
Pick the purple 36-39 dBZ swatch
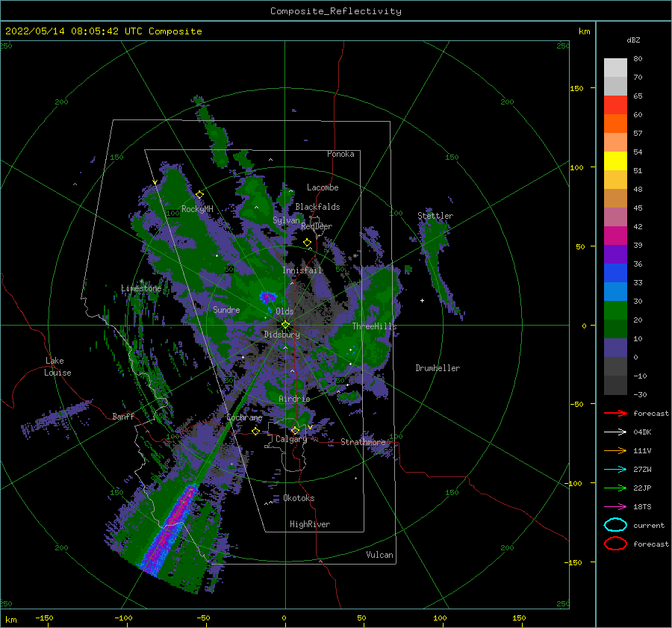(x=615, y=255)
